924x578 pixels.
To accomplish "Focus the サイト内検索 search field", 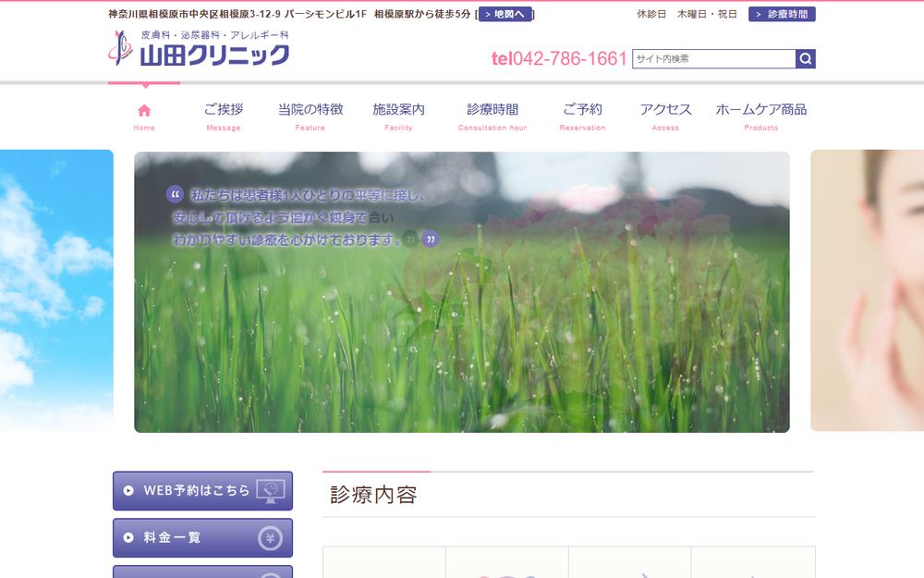I will [x=713, y=58].
